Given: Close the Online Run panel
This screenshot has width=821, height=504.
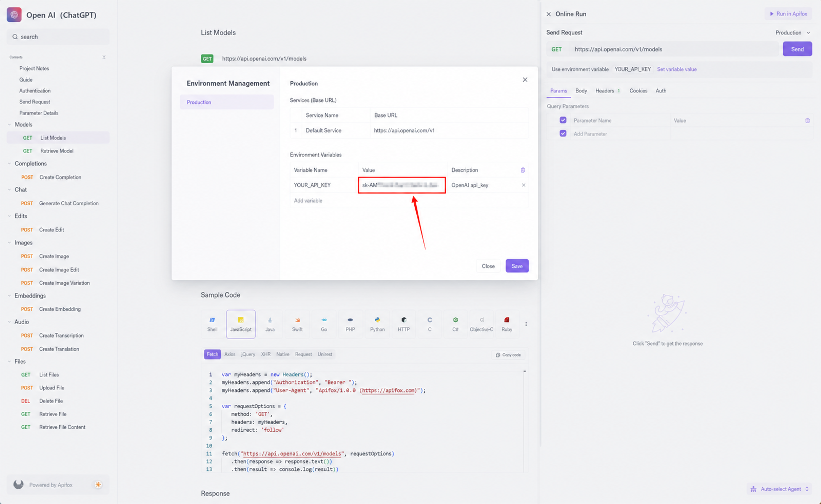Looking at the screenshot, I should click(x=549, y=14).
